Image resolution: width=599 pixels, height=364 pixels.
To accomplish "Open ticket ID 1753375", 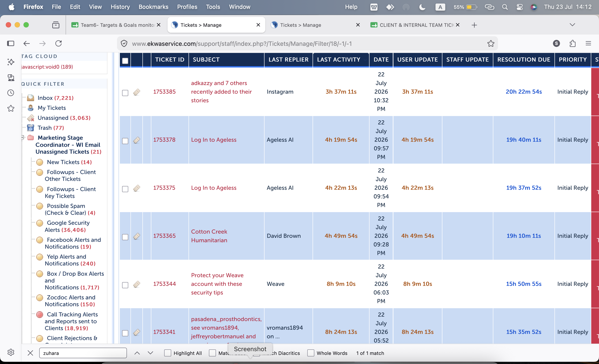I will point(164,188).
